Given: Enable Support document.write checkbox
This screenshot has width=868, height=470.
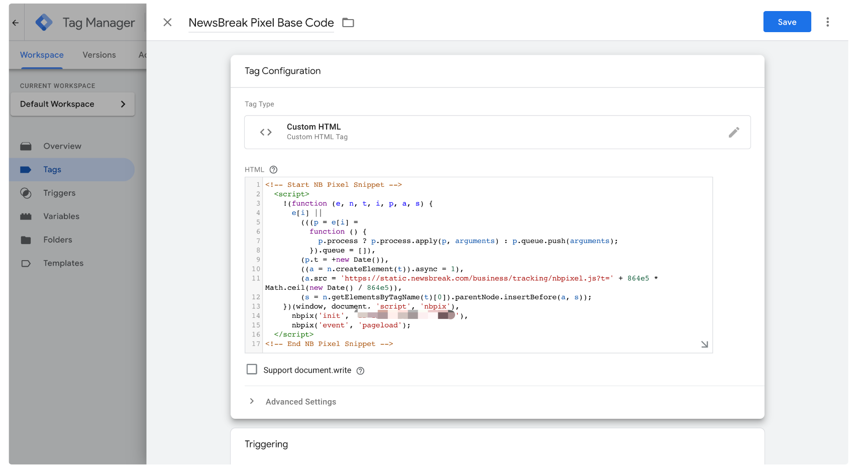Looking at the screenshot, I should click(x=252, y=370).
